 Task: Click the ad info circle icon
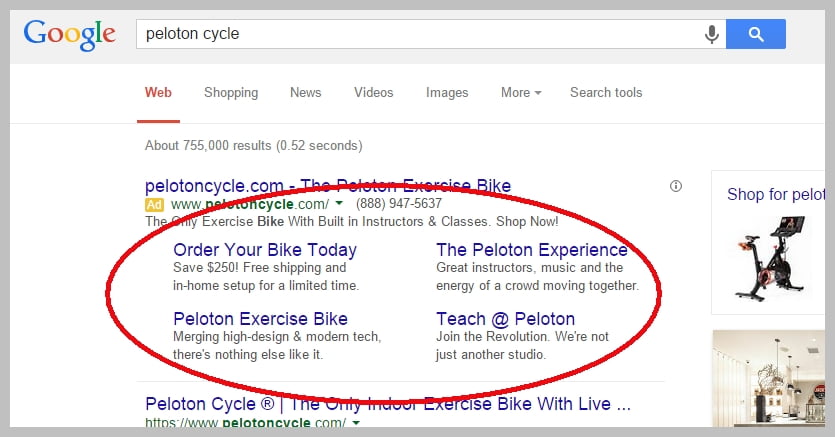(x=676, y=186)
